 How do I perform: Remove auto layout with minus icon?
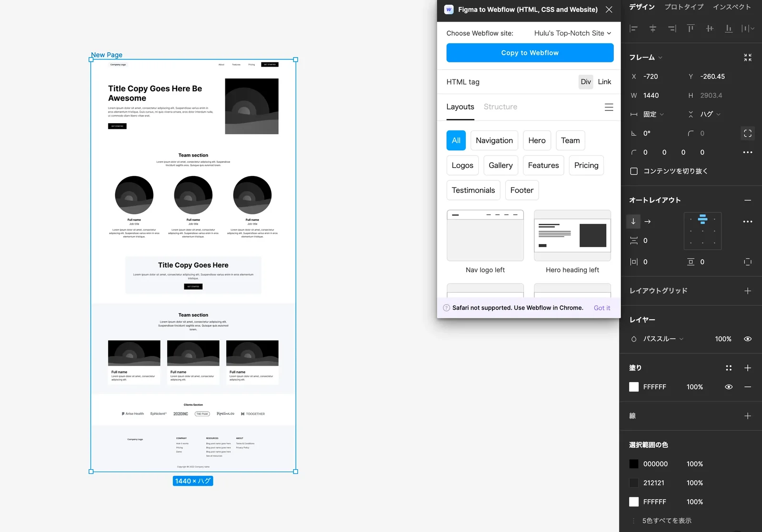[x=748, y=200]
